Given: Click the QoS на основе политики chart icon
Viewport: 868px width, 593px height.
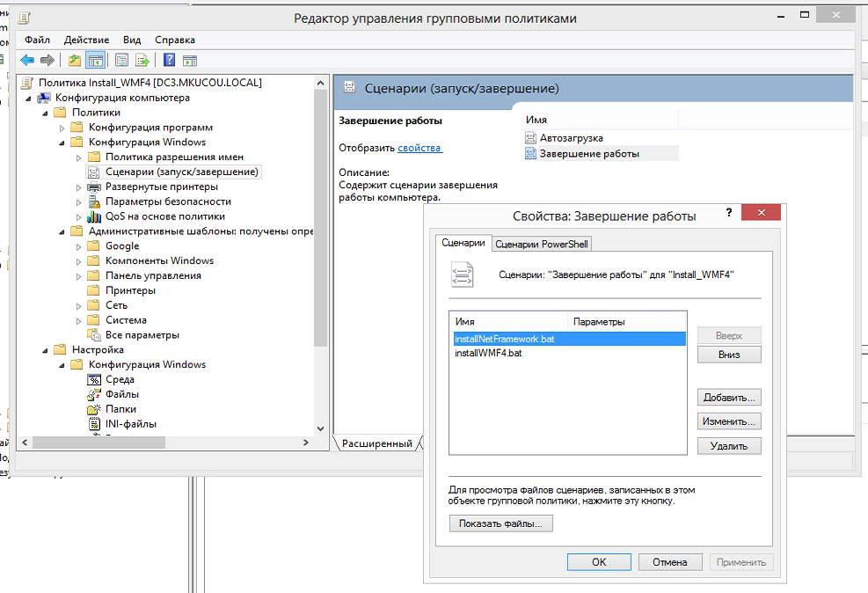Looking at the screenshot, I should click(94, 216).
